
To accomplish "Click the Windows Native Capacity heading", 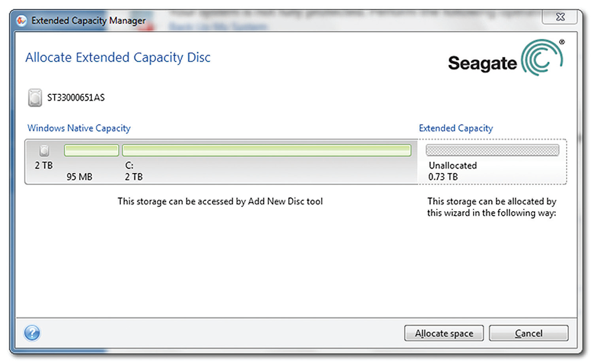I will pyautogui.click(x=79, y=128).
